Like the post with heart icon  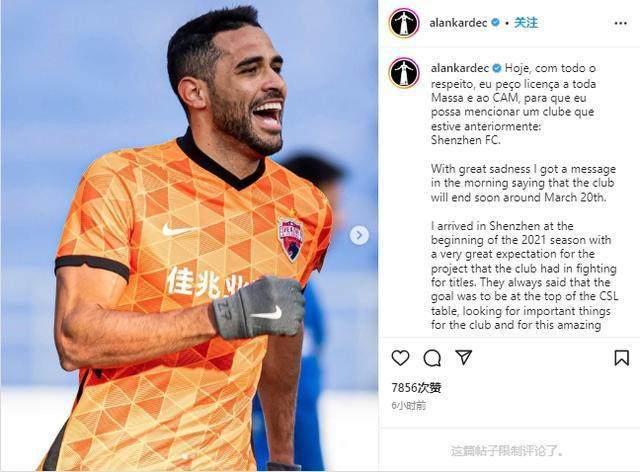tap(400, 358)
